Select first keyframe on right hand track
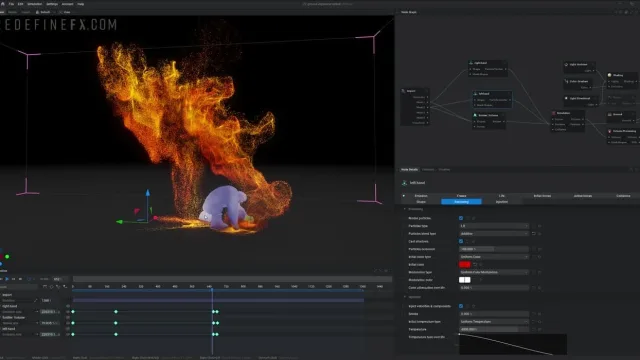 coord(73,312)
